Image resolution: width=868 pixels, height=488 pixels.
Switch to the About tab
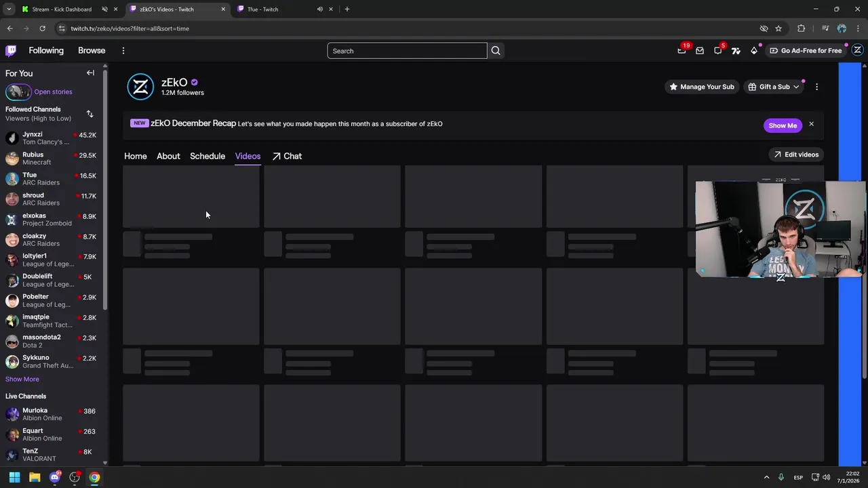(168, 156)
